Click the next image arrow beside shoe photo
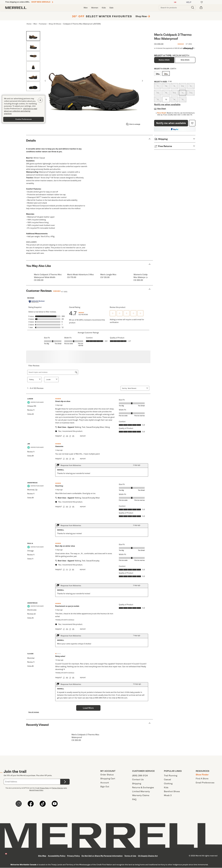 point(142,81)
